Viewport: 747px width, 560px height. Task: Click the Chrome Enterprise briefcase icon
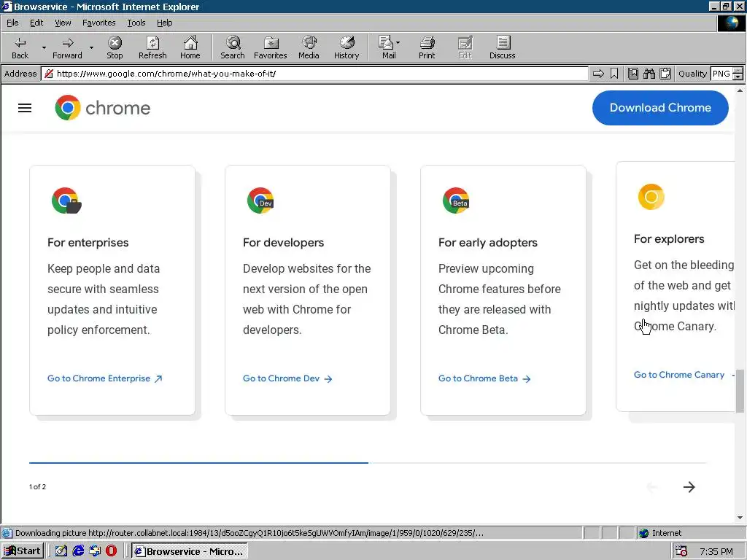[x=66, y=201]
